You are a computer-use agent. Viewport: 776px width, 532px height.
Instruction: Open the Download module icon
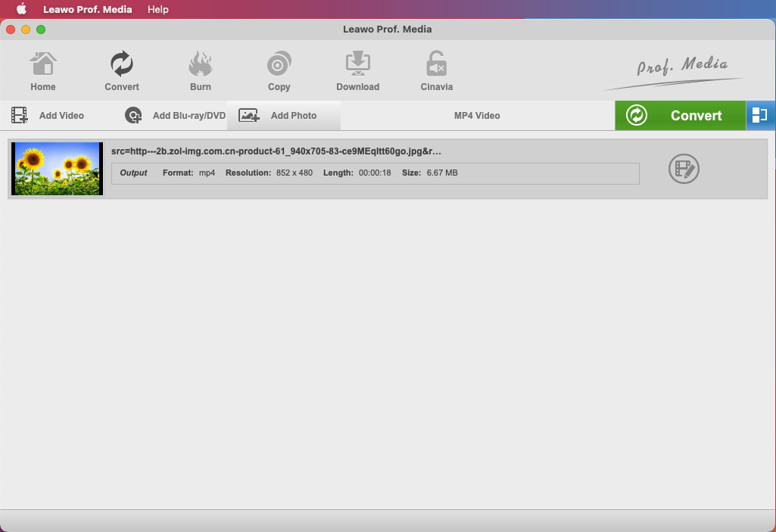point(358,64)
